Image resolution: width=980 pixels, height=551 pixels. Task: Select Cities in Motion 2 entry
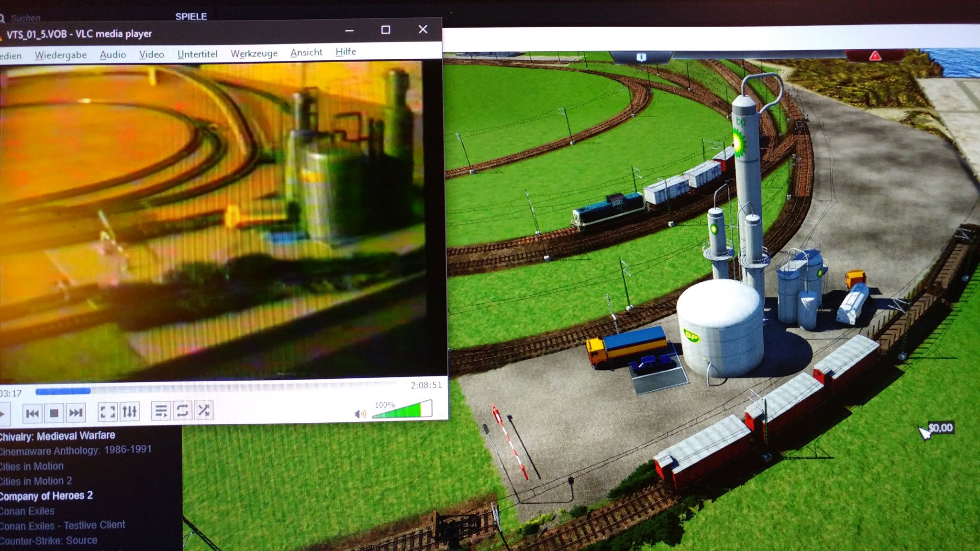click(36, 481)
